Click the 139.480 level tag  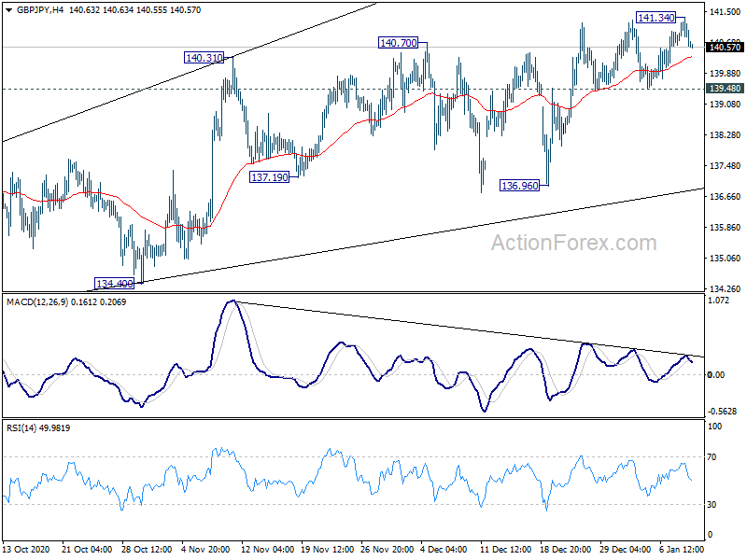pos(725,89)
